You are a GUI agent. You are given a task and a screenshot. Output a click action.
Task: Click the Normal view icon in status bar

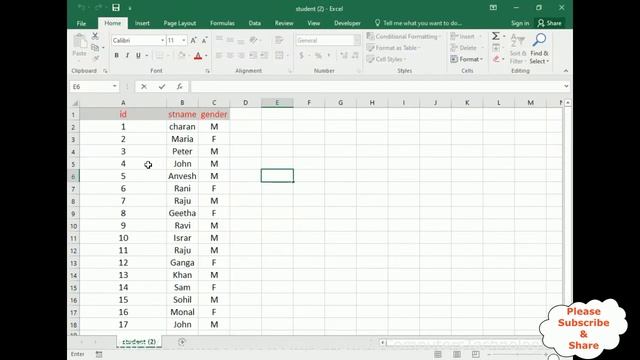pos(438,354)
